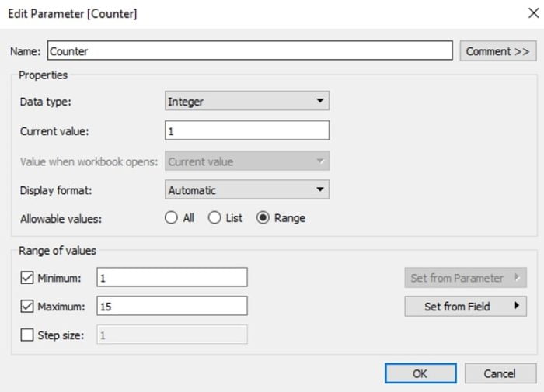Viewport: 544px width, 392px height.
Task: Click the Data type label
Action: (x=45, y=102)
